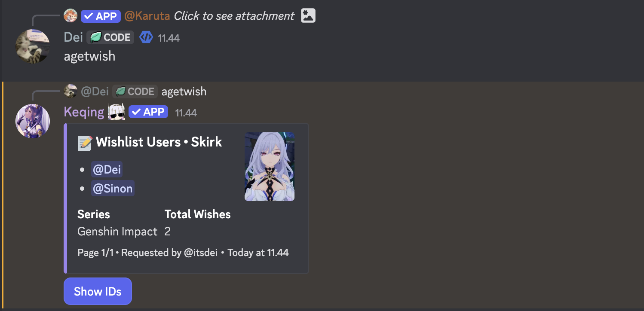Jump to 'Click to see attachment' replied message
644x311 pixels.
click(234, 16)
